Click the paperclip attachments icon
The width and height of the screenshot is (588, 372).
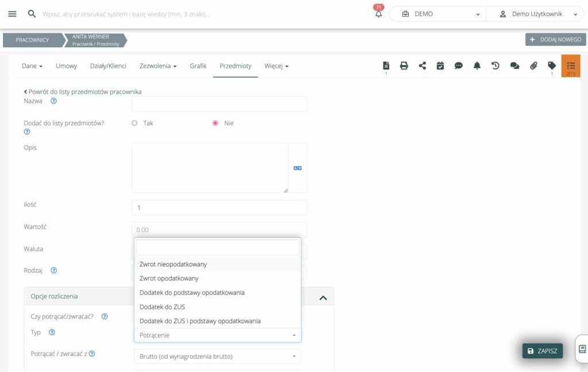(533, 66)
